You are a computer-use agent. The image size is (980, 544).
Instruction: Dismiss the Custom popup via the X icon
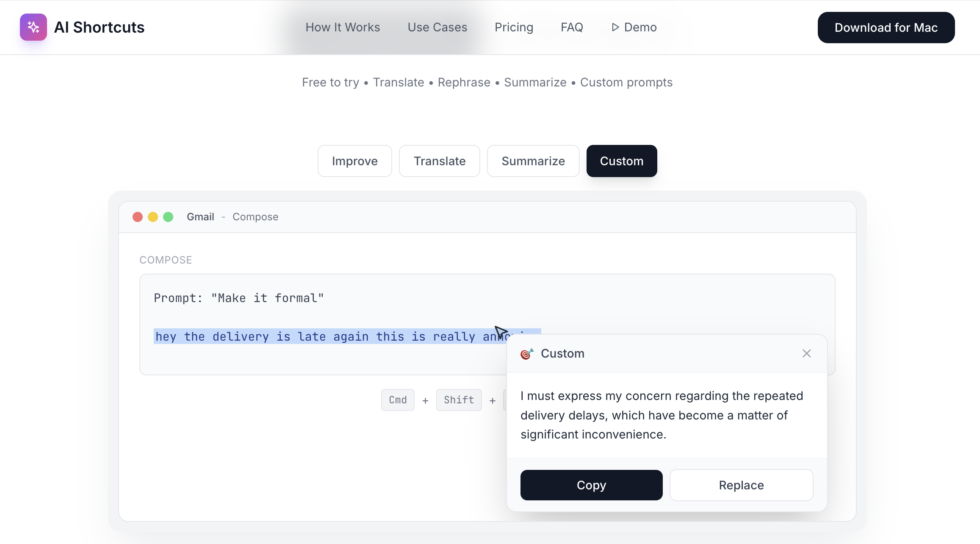(x=806, y=353)
